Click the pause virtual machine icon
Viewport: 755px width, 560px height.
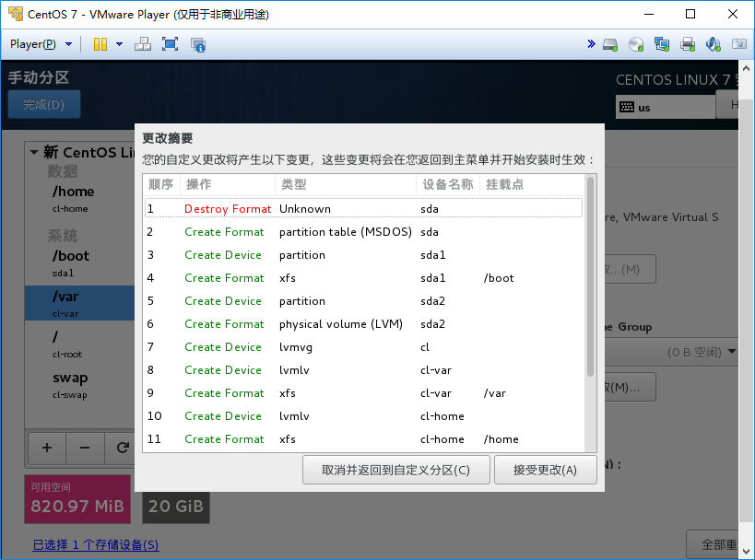100,44
